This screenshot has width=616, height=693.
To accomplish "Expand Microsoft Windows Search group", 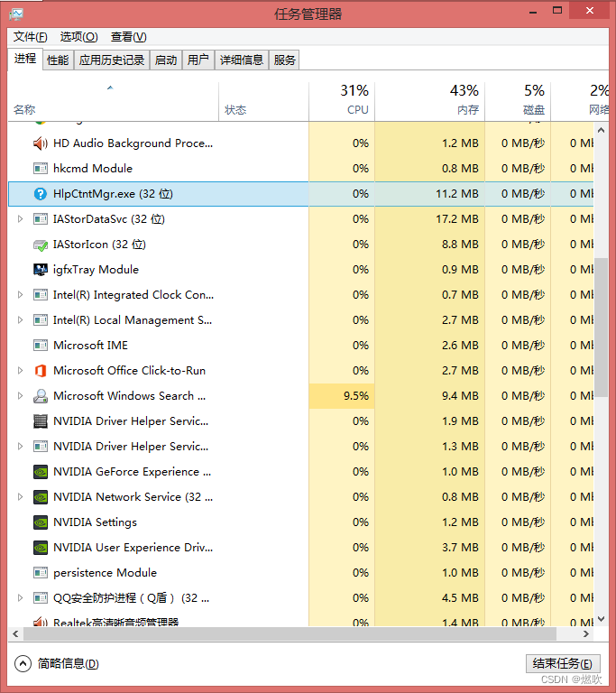I will click(20, 396).
